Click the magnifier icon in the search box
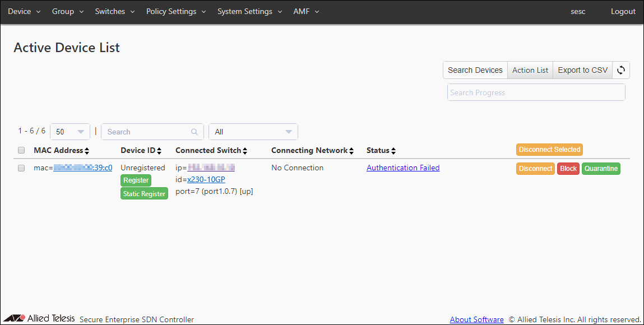 [194, 132]
